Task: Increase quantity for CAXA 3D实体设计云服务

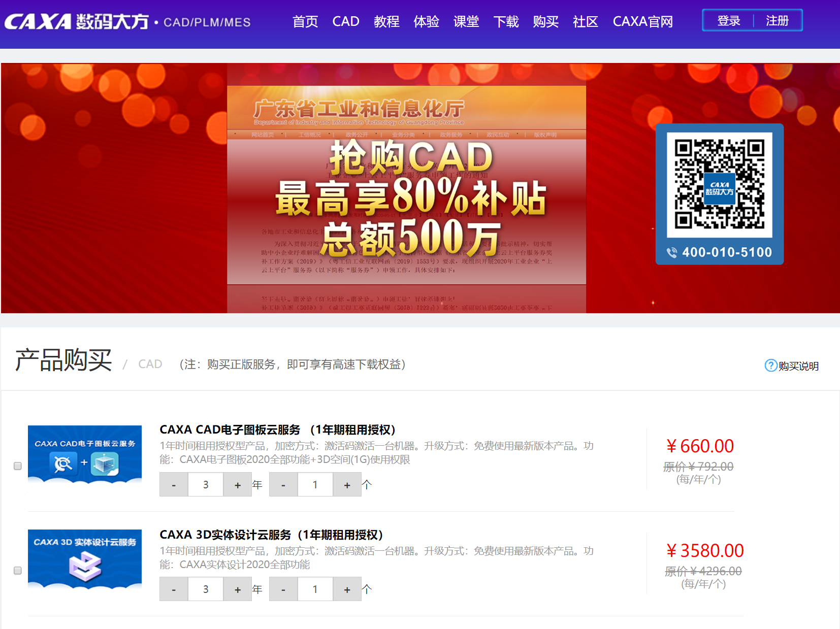Action: (x=347, y=589)
